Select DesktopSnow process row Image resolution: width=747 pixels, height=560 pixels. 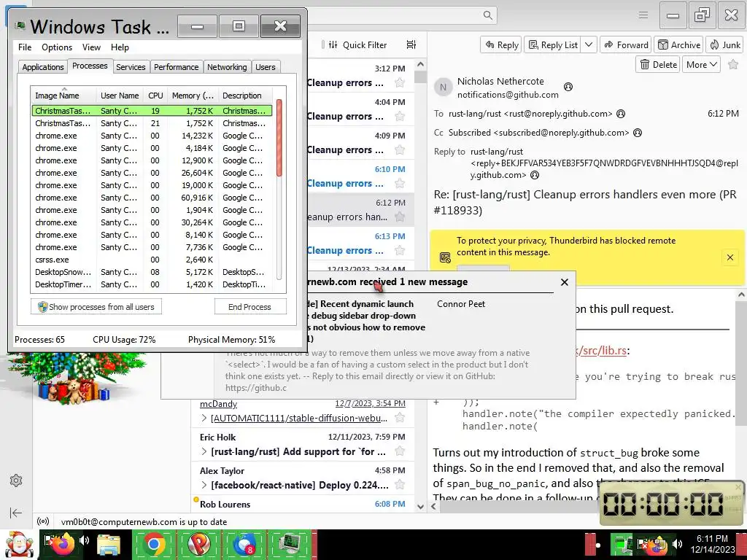click(152, 272)
